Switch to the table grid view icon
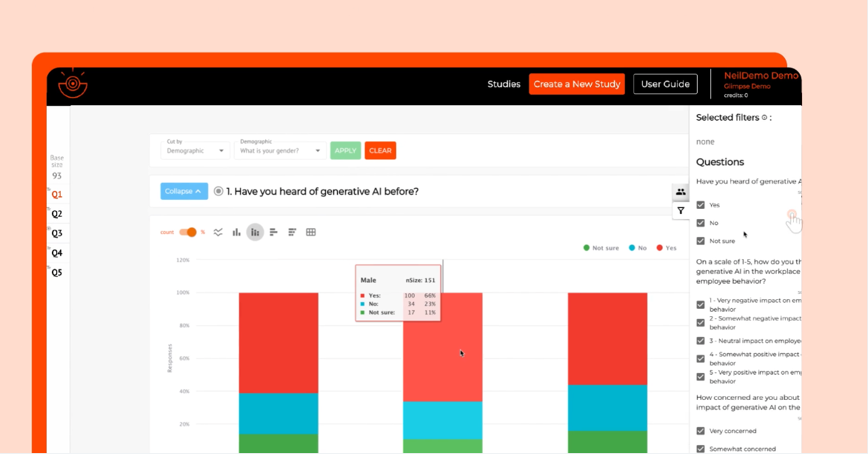868x459 pixels. pyautogui.click(x=311, y=232)
